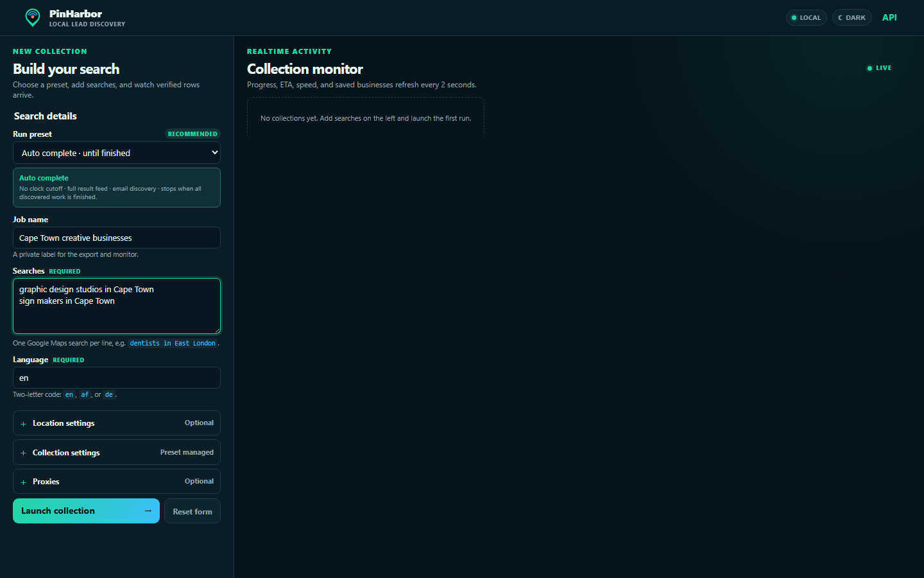Screen dimensions: 924x578
Task: Click the 'Collection monitor' heading
Action: click(305, 69)
